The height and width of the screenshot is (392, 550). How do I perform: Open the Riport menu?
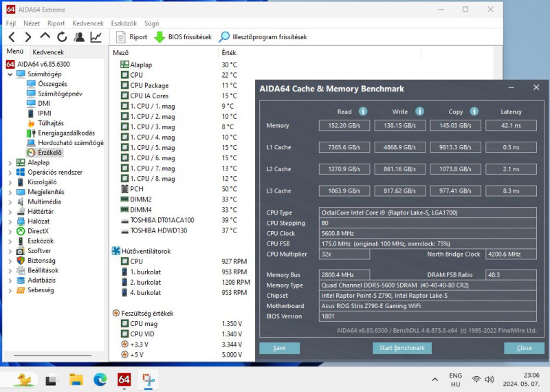click(56, 23)
